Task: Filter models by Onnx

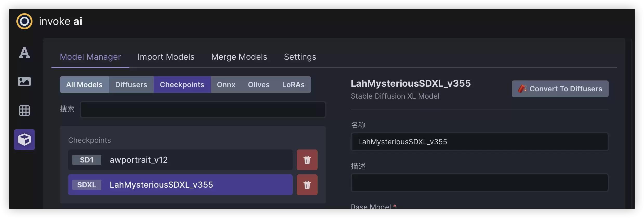Action: click(x=226, y=85)
